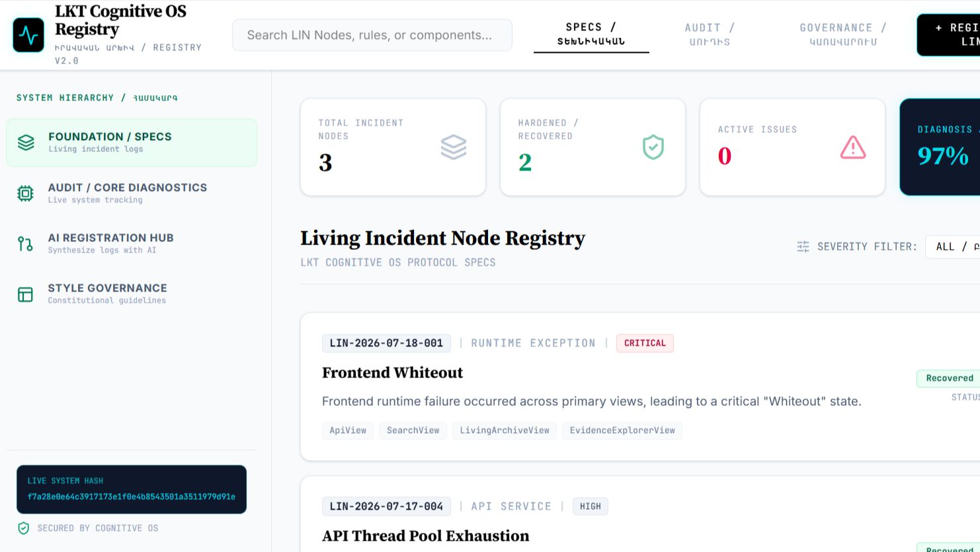Switch to the AUDIT tab
Image resolution: width=980 pixels, height=552 pixels.
(x=710, y=34)
